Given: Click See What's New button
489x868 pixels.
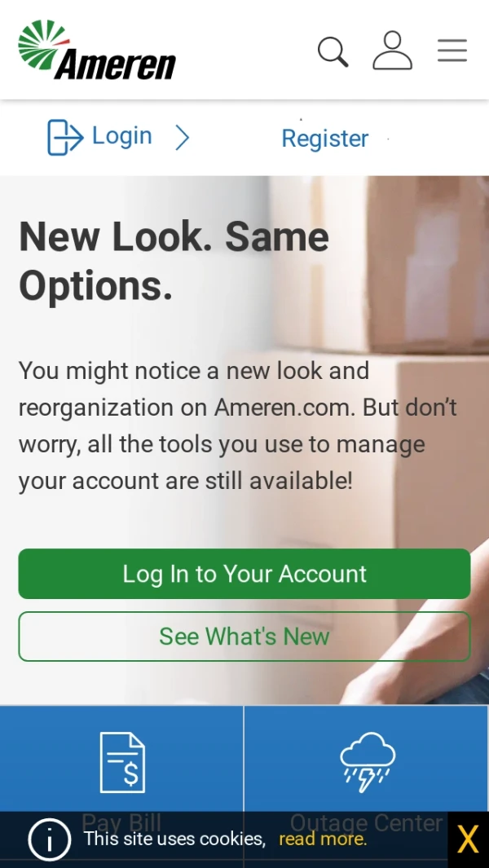Looking at the screenshot, I should pyautogui.click(x=244, y=636).
